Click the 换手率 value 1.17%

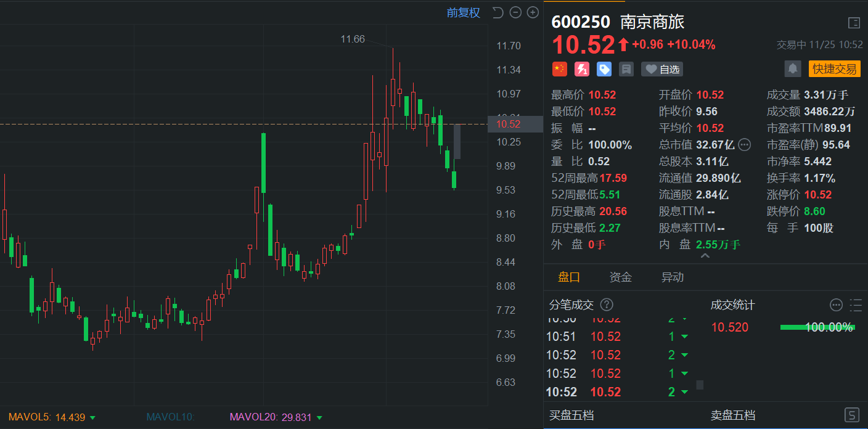[x=820, y=178]
